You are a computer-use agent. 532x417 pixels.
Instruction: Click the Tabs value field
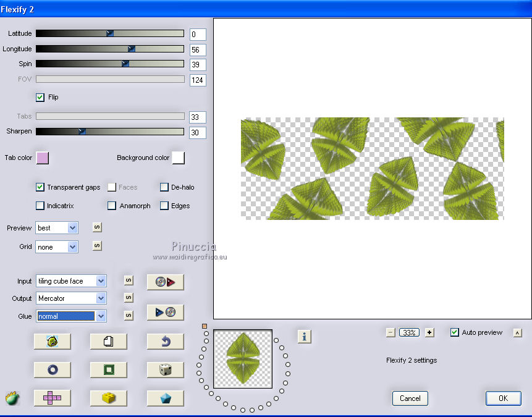(198, 117)
